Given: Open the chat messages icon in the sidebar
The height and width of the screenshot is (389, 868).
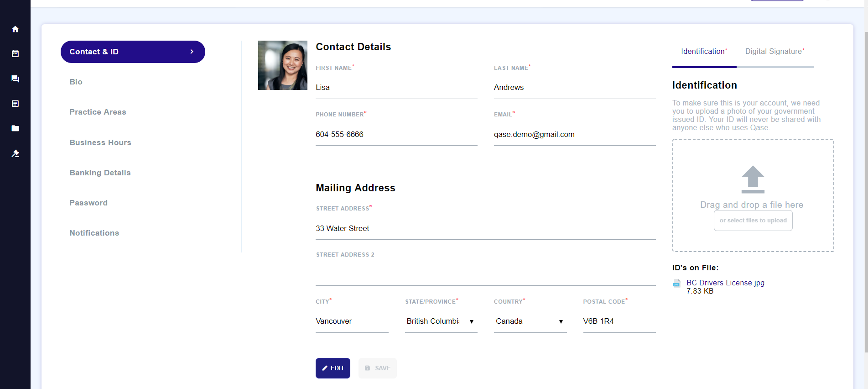Looking at the screenshot, I should pos(15,79).
